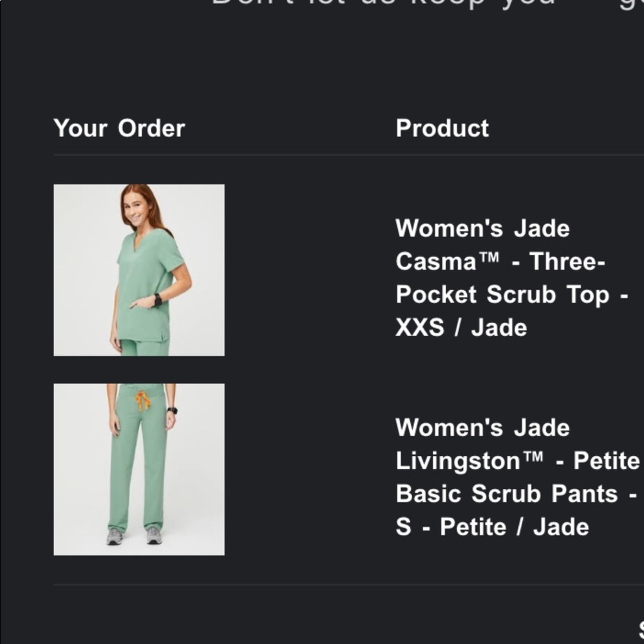Open the Jade scrub top product thumbnail
The width and height of the screenshot is (644, 644).
[139, 270]
